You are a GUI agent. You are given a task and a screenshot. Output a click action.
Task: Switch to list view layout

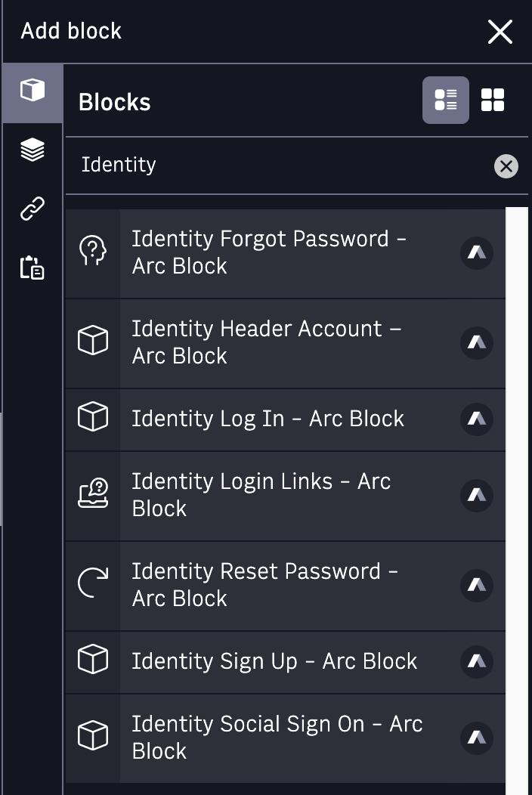point(445,100)
